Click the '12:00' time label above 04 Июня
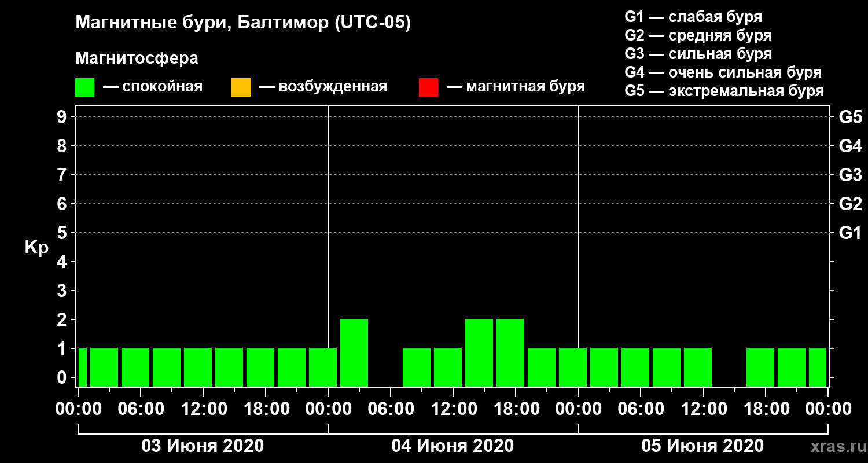The height and width of the screenshot is (463, 868). click(453, 409)
